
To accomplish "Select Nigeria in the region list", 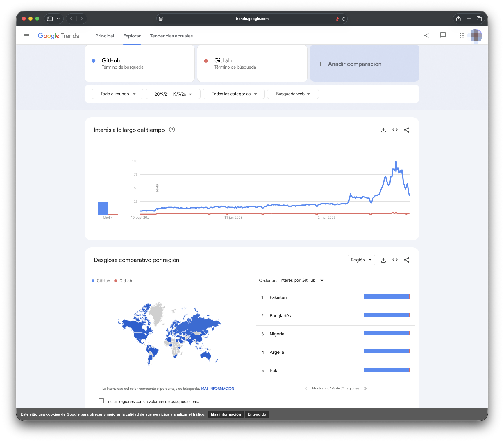I will 277,334.
